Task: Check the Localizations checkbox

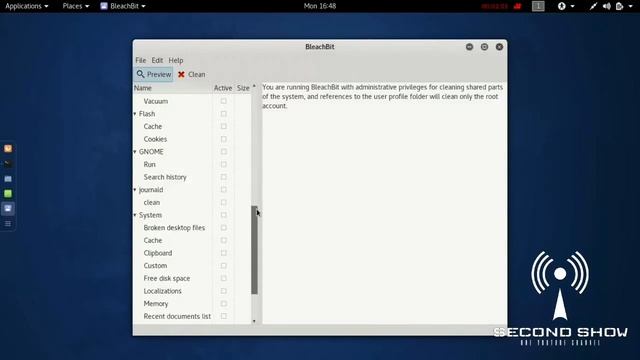Action: [x=224, y=291]
